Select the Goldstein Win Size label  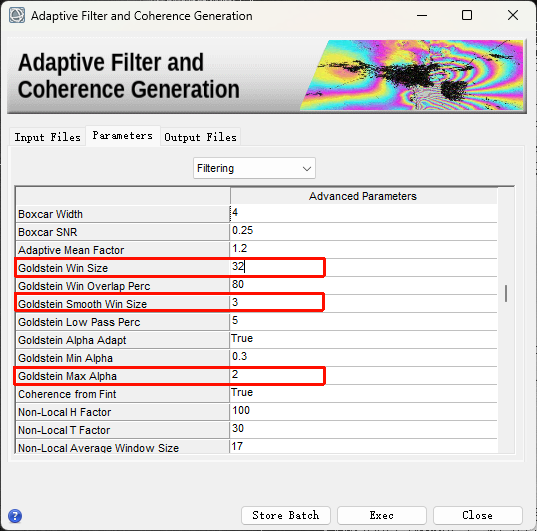[x=123, y=268]
